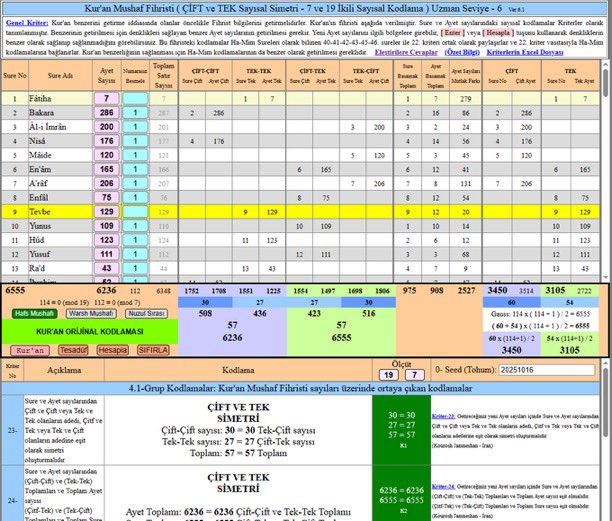This screenshot has width=612, height=521.
Task: Click the total 6555 at summary row start
Action: coord(15,290)
